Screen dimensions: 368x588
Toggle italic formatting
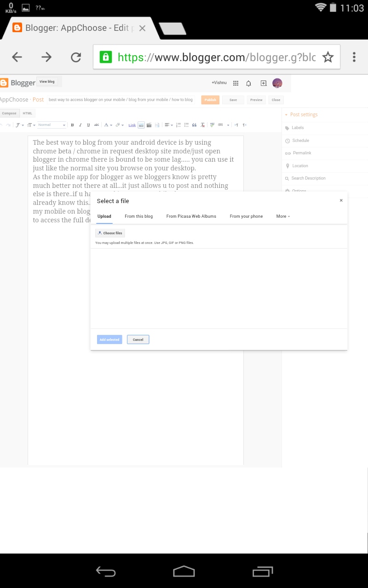pyautogui.click(x=80, y=125)
